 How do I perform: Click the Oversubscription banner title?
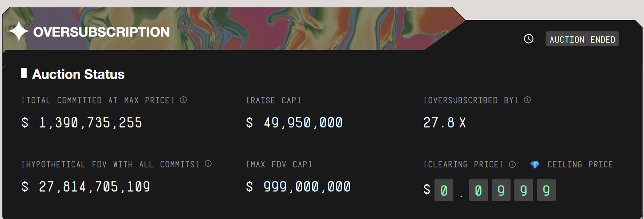[101, 32]
